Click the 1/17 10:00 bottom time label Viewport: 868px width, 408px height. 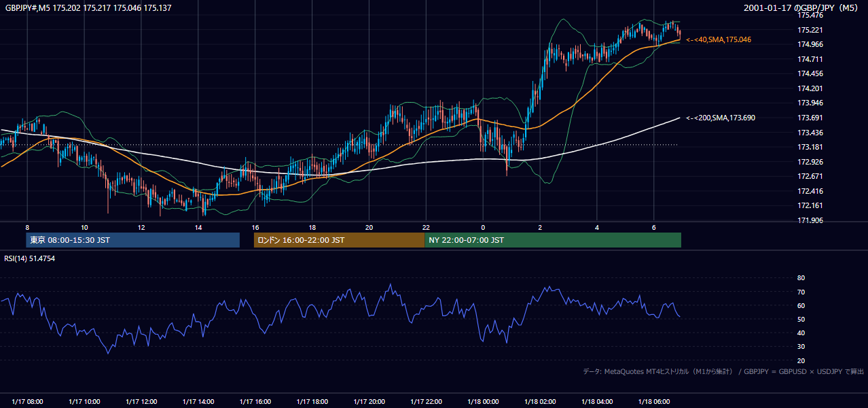84,402
